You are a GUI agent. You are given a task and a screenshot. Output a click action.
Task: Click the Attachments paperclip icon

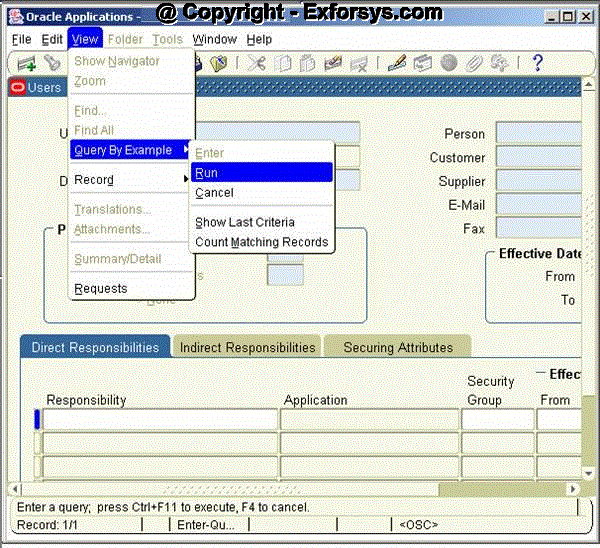pyautogui.click(x=474, y=63)
